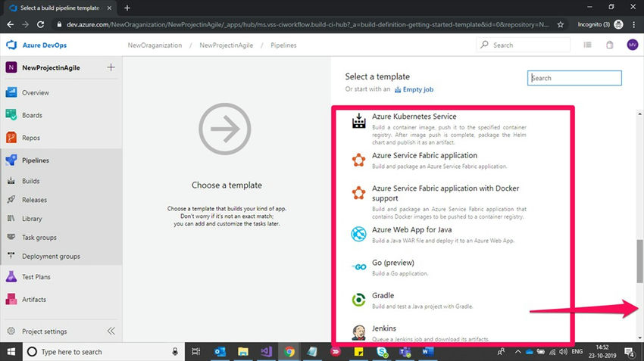
Task: Open the Builds sub-item icon
Action: coord(11,181)
